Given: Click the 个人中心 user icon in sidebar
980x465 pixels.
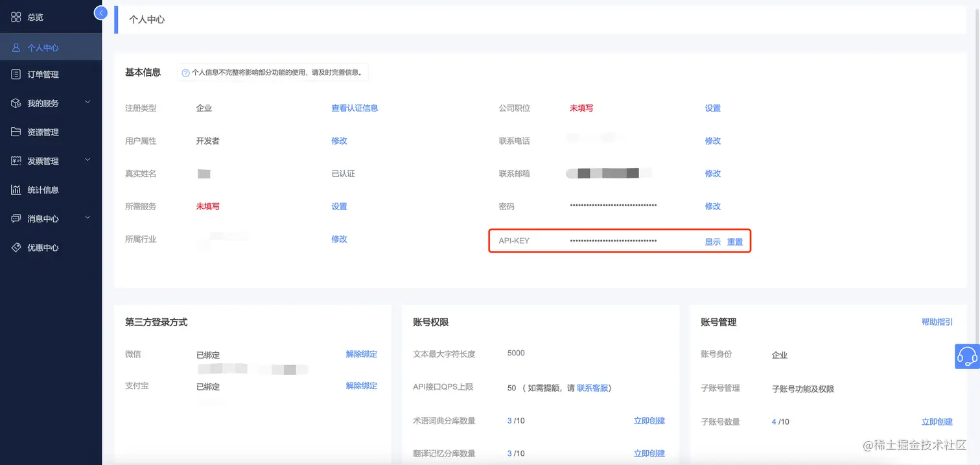Looking at the screenshot, I should click(16, 47).
